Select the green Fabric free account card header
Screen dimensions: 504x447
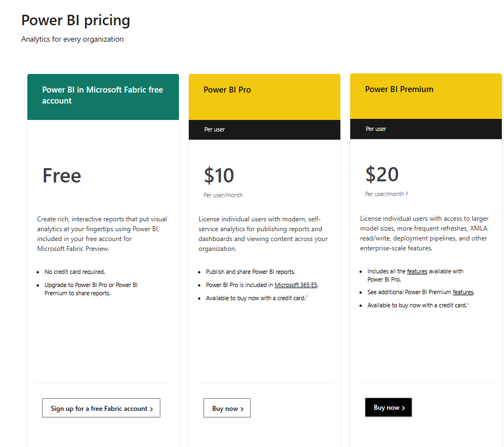(x=103, y=95)
